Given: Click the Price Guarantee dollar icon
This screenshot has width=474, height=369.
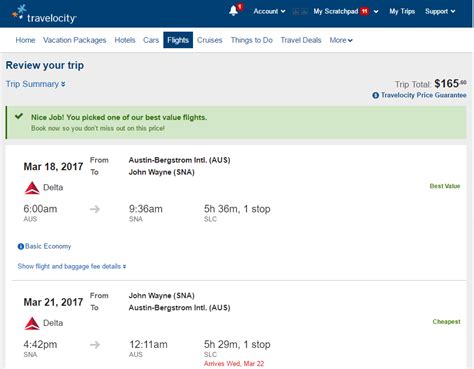Looking at the screenshot, I should [x=375, y=95].
